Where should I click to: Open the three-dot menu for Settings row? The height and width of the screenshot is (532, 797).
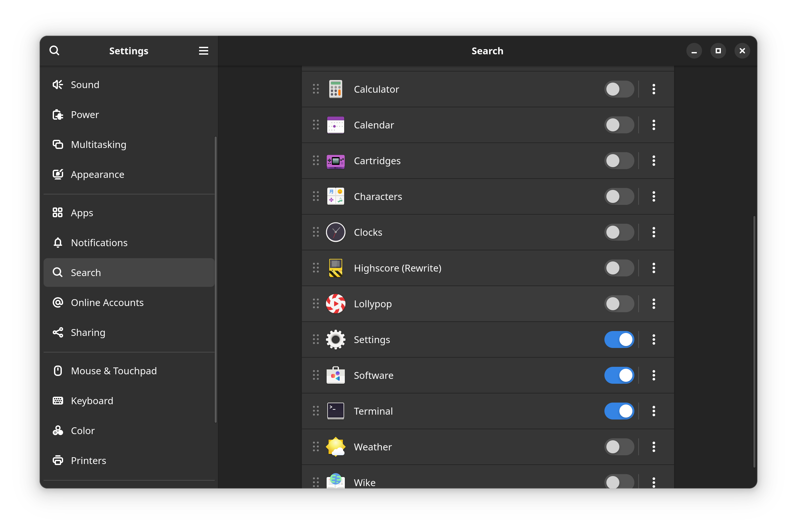tap(654, 339)
